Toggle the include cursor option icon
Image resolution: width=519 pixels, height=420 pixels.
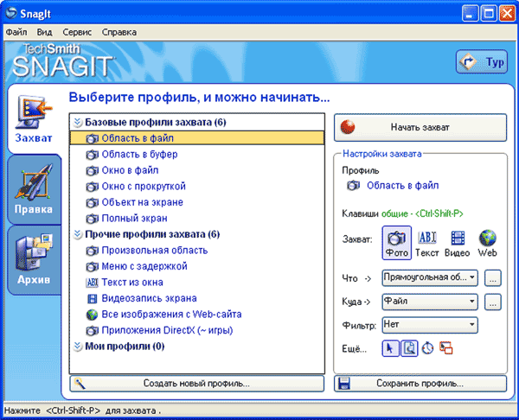[391, 348]
